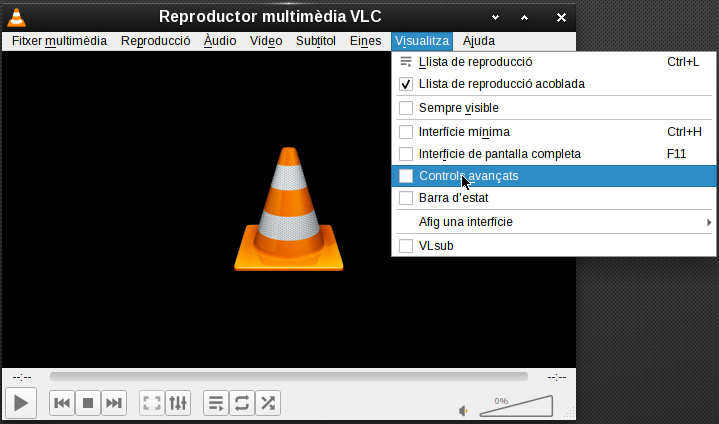Open Fitxer multimèdia menu
This screenshot has height=424, width=719.
[59, 41]
